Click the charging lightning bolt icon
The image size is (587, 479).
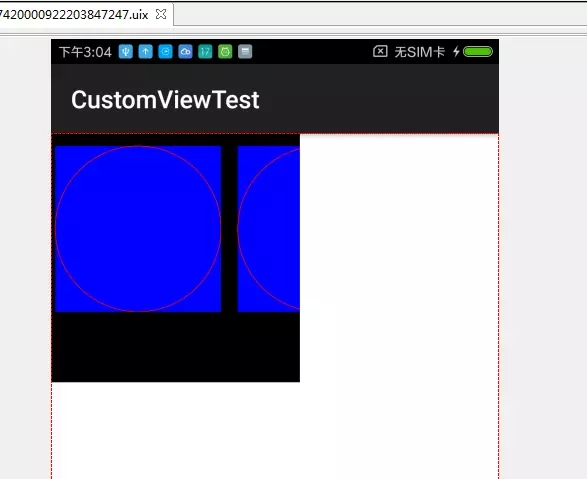point(456,52)
